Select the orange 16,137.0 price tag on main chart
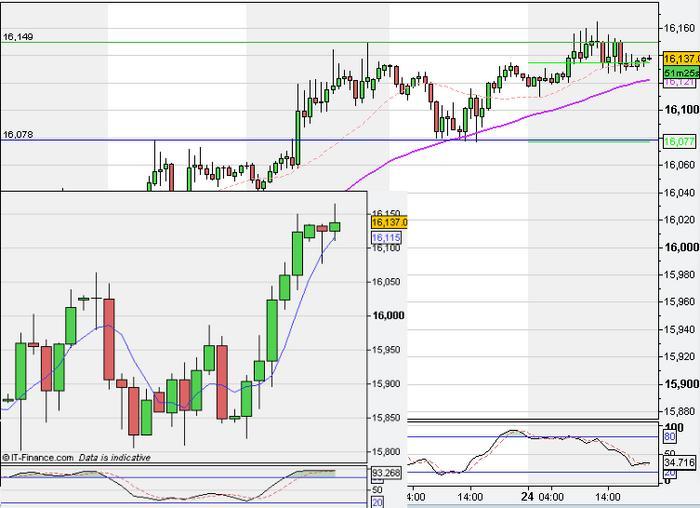 [x=681, y=58]
